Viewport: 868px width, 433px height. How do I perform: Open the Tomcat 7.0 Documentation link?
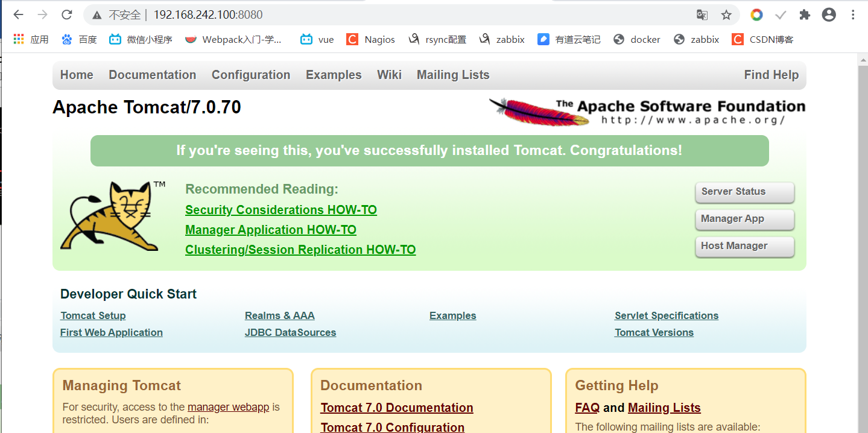pos(397,408)
